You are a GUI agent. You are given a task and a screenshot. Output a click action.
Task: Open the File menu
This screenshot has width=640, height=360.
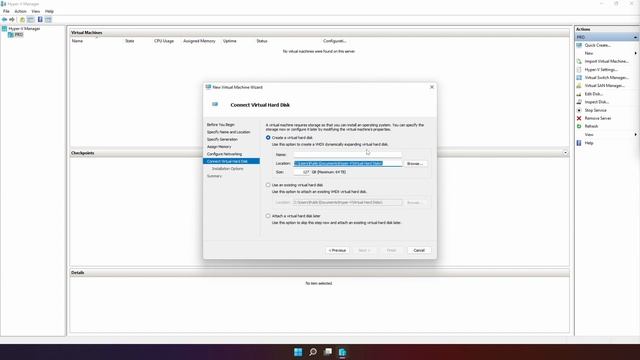tap(6, 11)
